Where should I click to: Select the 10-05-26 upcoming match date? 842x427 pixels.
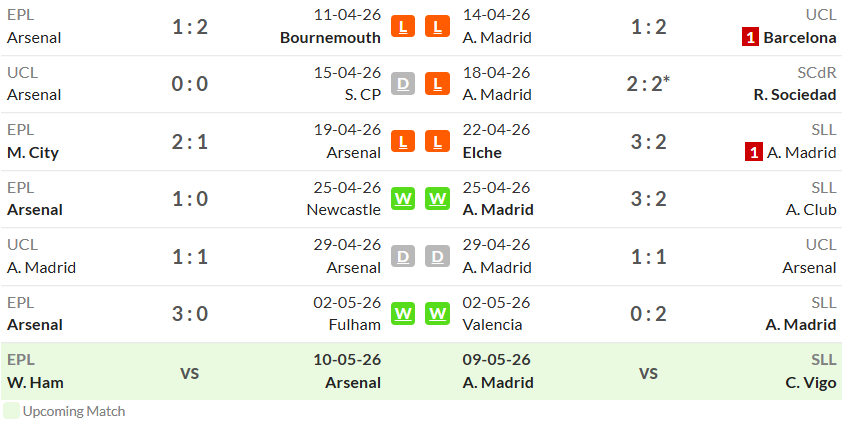pyautogui.click(x=347, y=359)
